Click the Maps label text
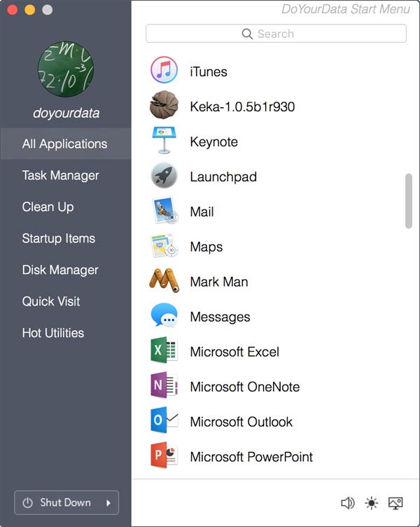This screenshot has width=420, height=527. tap(206, 247)
